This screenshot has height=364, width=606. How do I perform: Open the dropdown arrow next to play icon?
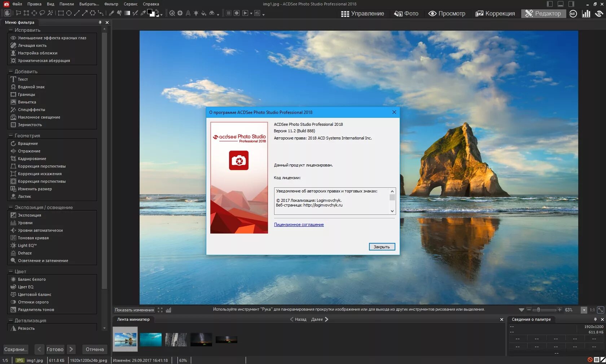[x=251, y=13]
